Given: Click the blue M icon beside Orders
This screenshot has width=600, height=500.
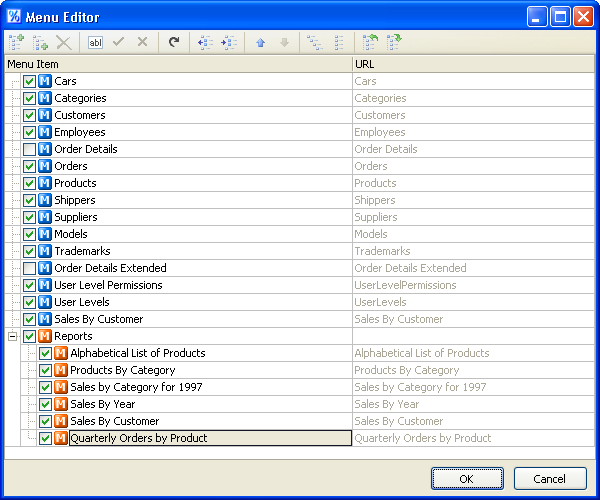Looking at the screenshot, I should click(45, 166).
